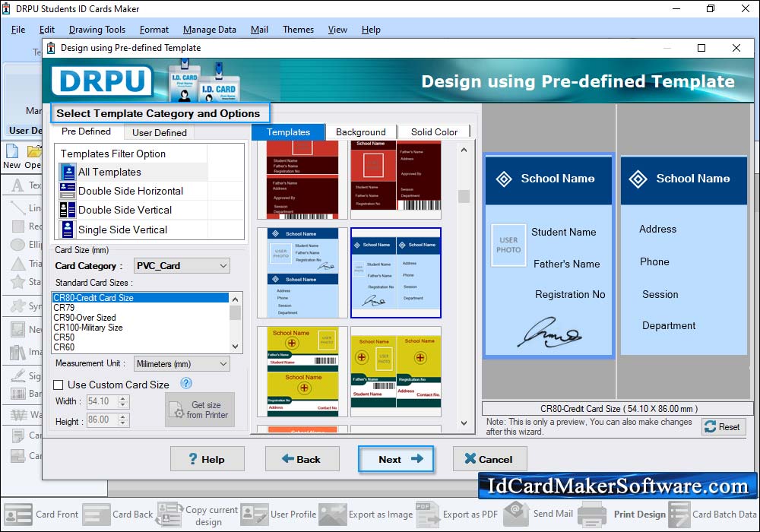Select the Signature tool in left sidebar
Image resolution: width=760 pixels, height=532 pixels.
click(x=18, y=375)
